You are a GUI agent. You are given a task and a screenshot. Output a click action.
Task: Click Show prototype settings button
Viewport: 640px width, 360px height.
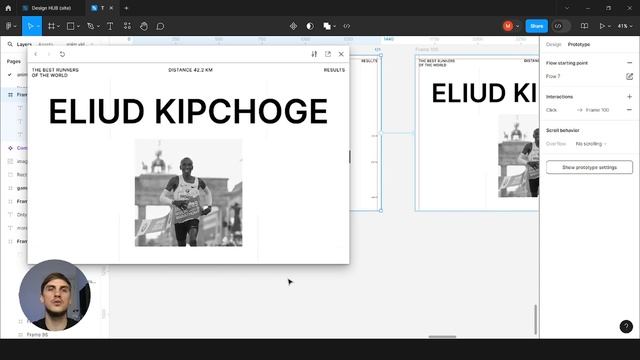pos(589,167)
